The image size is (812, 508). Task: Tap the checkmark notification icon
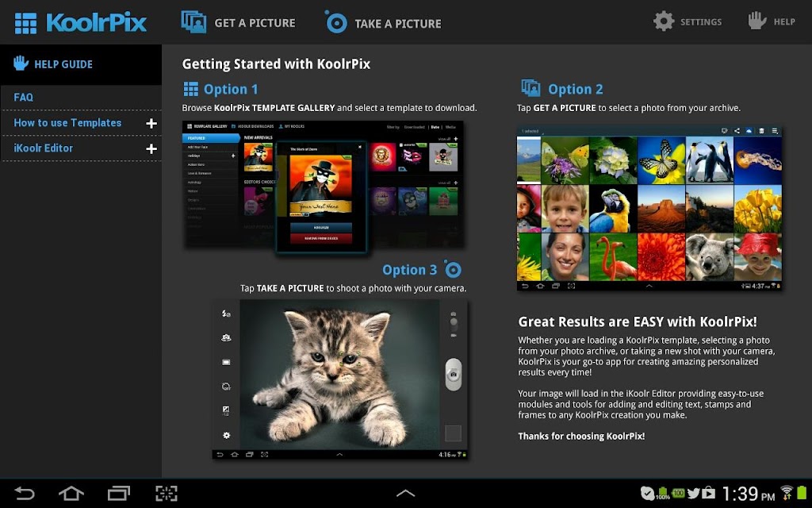tap(647, 493)
